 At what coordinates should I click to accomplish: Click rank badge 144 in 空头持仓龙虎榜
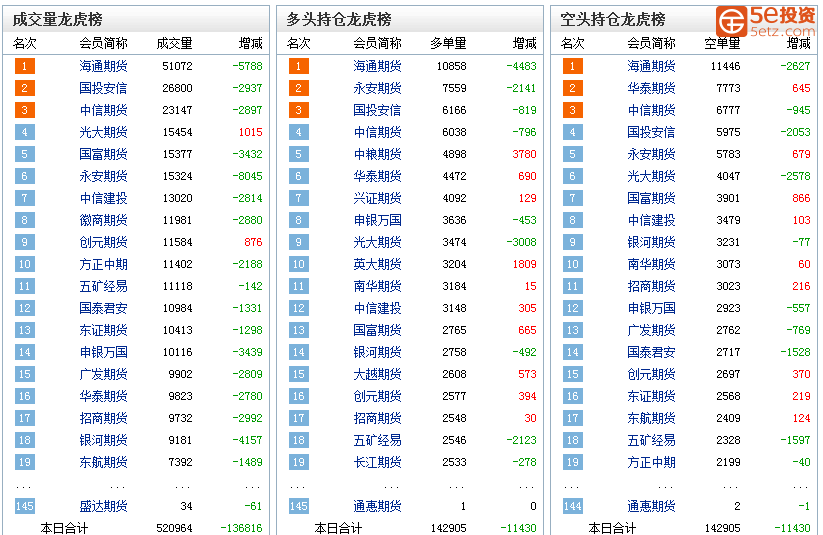(x=573, y=506)
